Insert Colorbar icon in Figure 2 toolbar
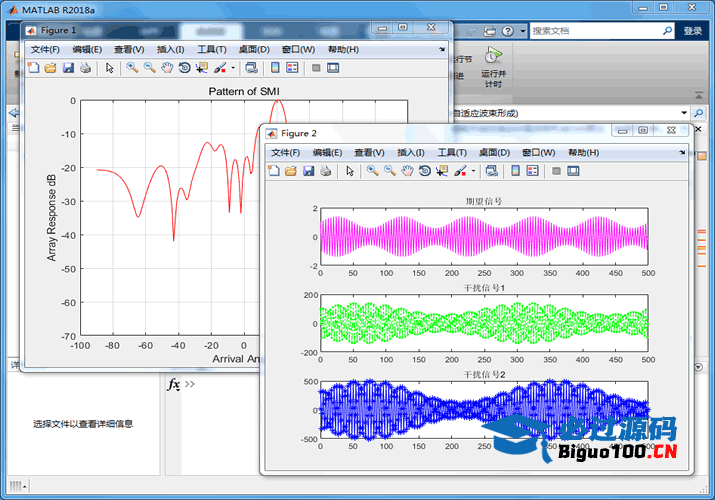Screen dimensions: 715x500 515,171
